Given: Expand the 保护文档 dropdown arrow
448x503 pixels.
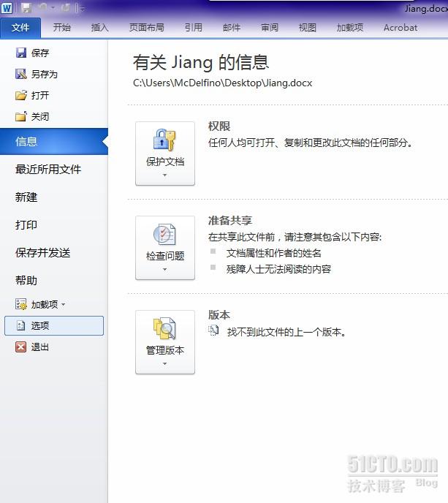Looking at the screenshot, I should [x=165, y=175].
